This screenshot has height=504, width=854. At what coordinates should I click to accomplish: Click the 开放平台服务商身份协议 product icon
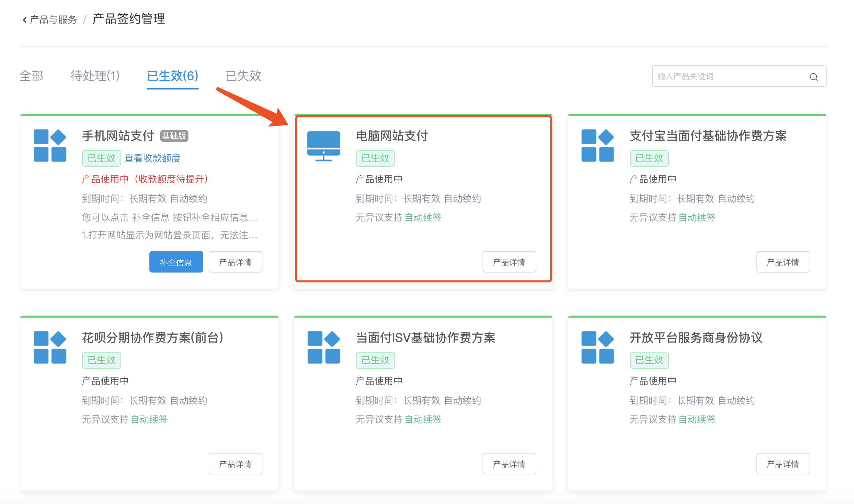(597, 347)
